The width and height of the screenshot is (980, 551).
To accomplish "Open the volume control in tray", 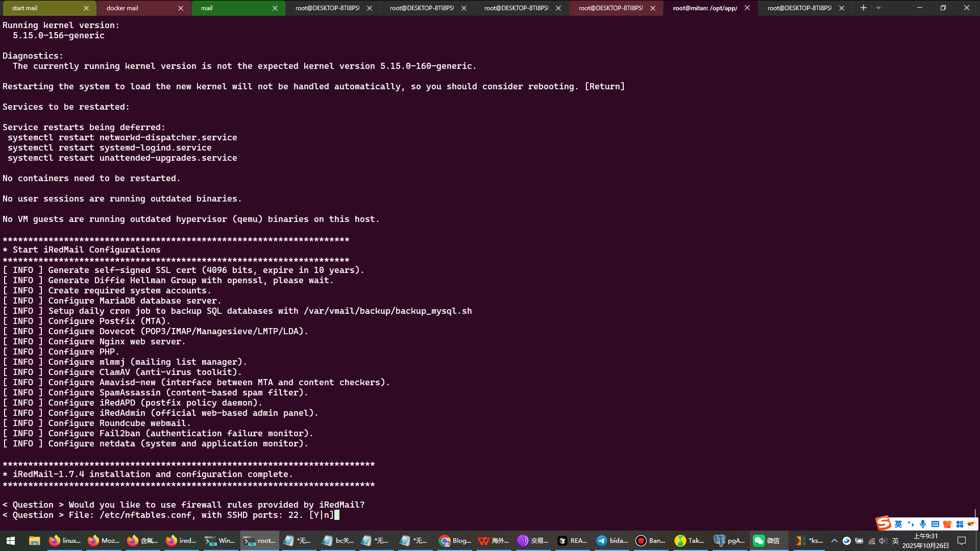I will click(x=883, y=541).
